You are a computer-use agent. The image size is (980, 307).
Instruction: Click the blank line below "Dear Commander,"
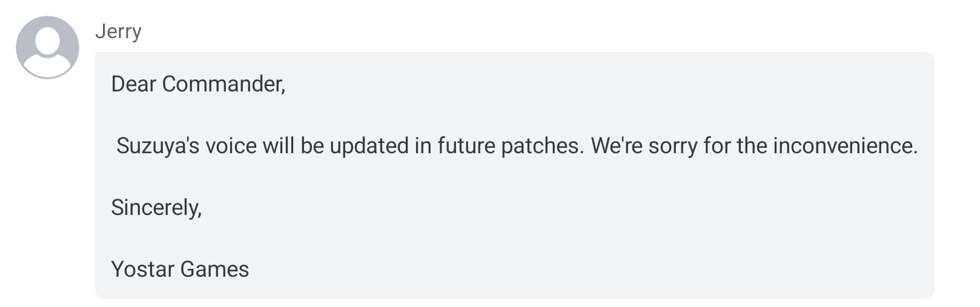pos(514,115)
